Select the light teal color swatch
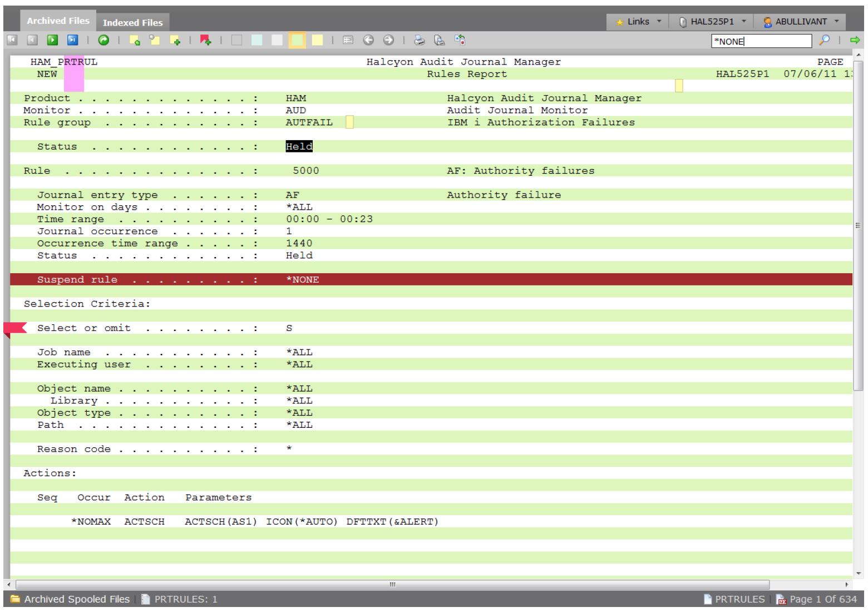This screenshot has height=612, width=868. click(x=257, y=40)
